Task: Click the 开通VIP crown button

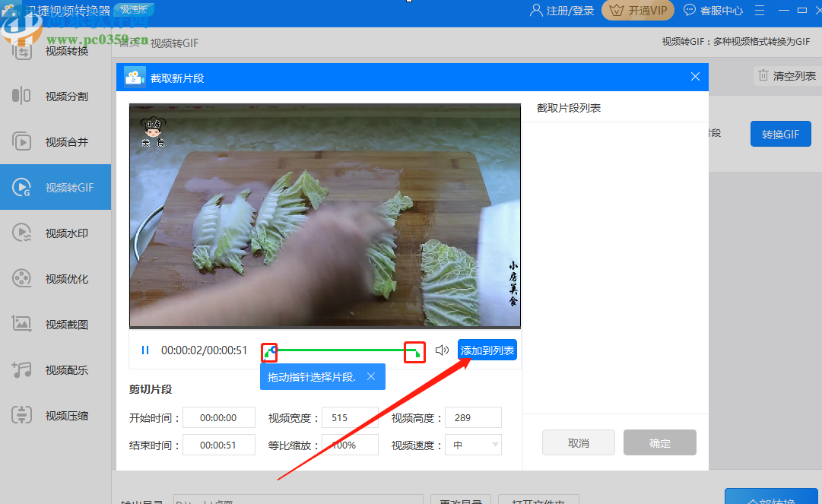Action: click(x=637, y=10)
